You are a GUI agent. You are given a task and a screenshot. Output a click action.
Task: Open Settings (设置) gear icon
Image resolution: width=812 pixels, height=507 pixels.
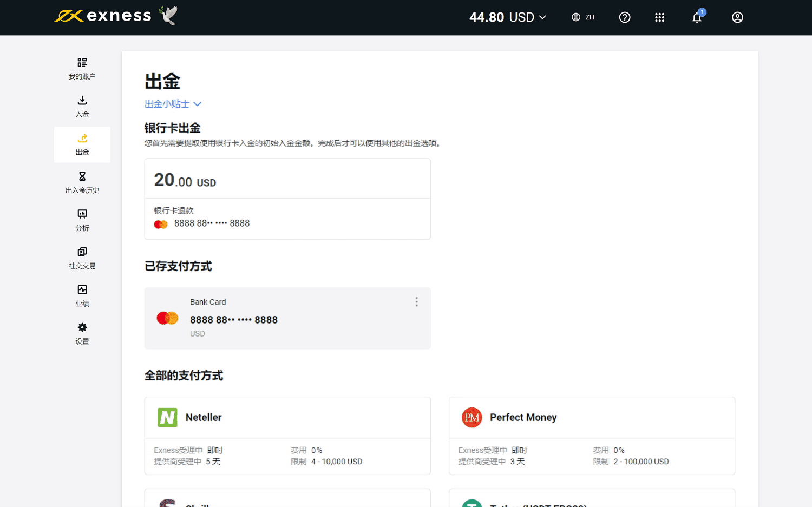82,328
